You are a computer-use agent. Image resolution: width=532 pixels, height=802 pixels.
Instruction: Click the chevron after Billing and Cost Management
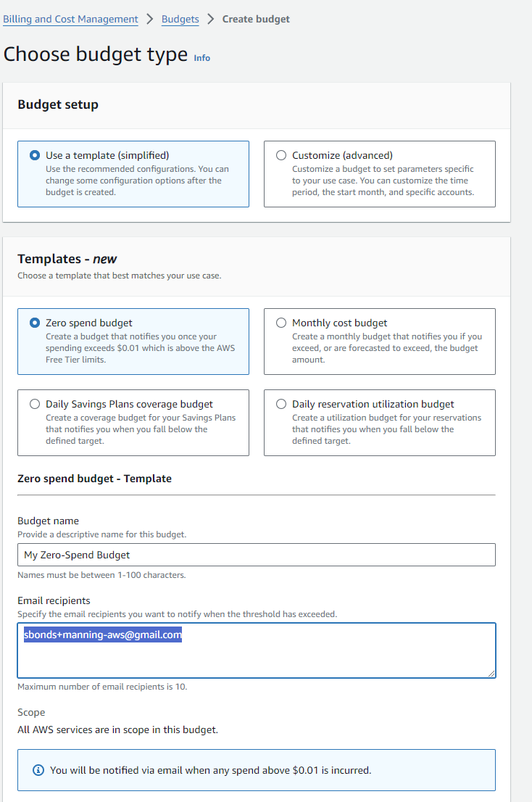click(150, 20)
